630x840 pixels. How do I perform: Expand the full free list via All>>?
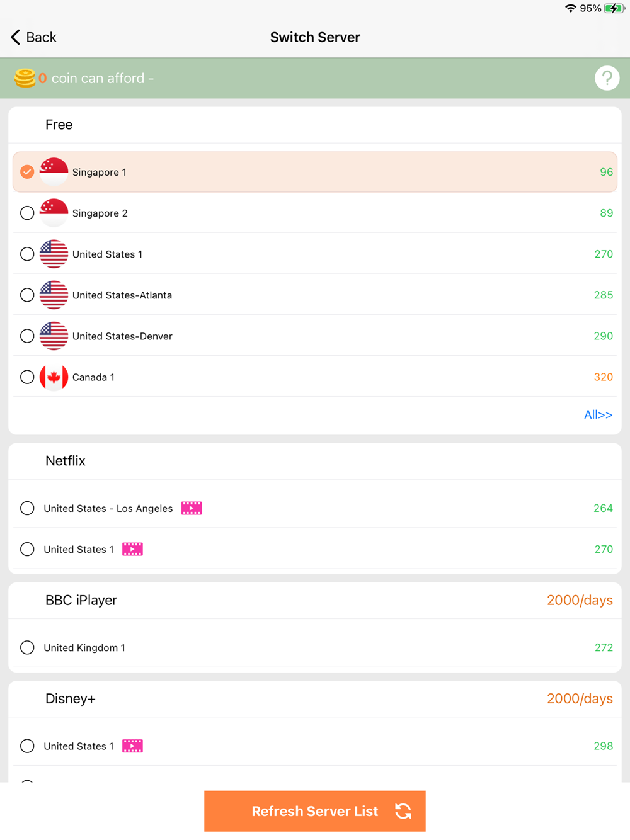click(598, 414)
